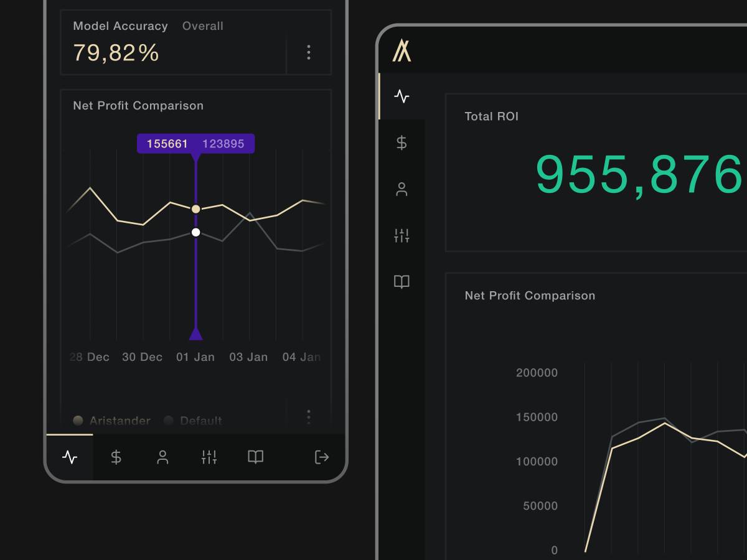This screenshot has height=560, width=747.
Task: Open book guide icon in tablet sidebar
Action: (402, 282)
